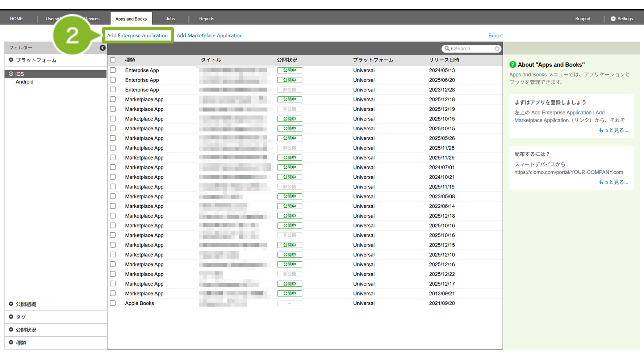Check the first Enterprise App row checkbox
Viewport: 644px width, 362px height.
[x=113, y=70]
